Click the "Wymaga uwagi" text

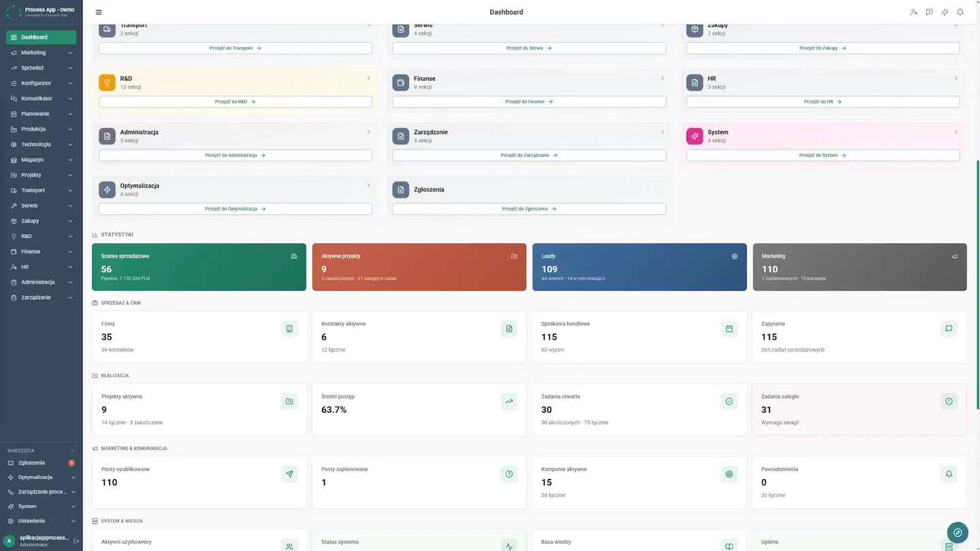[780, 422]
